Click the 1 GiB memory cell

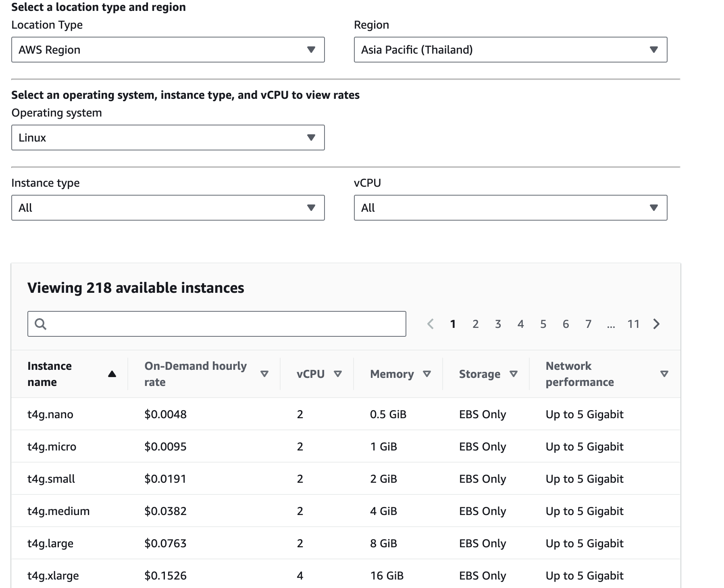[x=384, y=446]
